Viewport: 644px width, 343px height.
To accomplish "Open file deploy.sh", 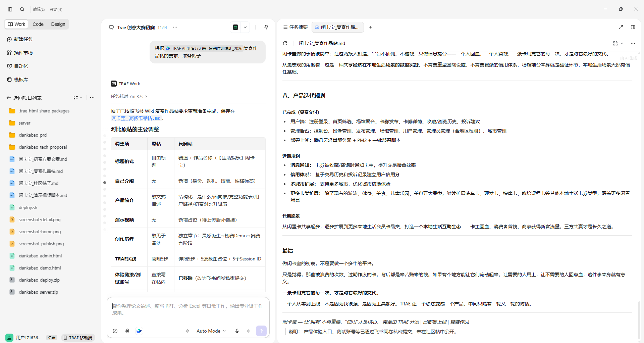I will click(x=28, y=207).
